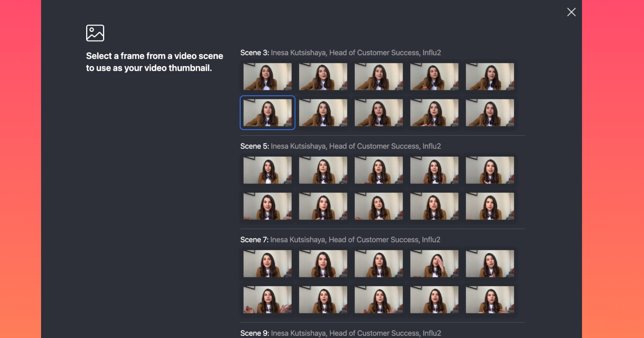Select second frame in Scene 3 bottom row
Image resolution: width=644 pixels, height=338 pixels.
pos(323,113)
